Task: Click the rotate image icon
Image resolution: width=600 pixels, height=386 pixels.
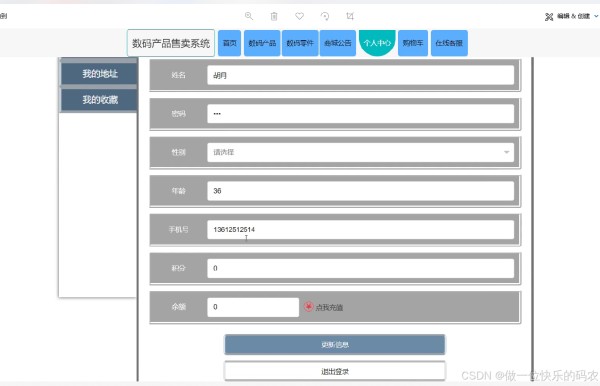Action: coord(325,16)
